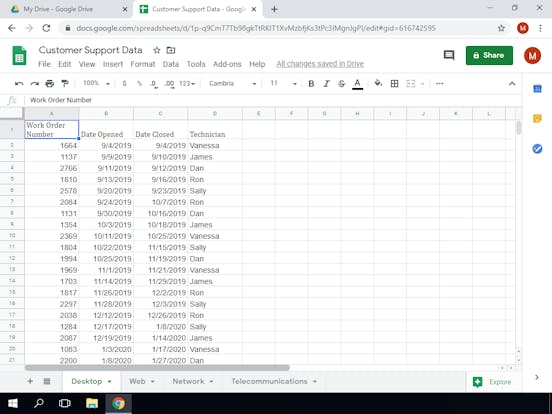Click the Merge cells icon

(410, 83)
